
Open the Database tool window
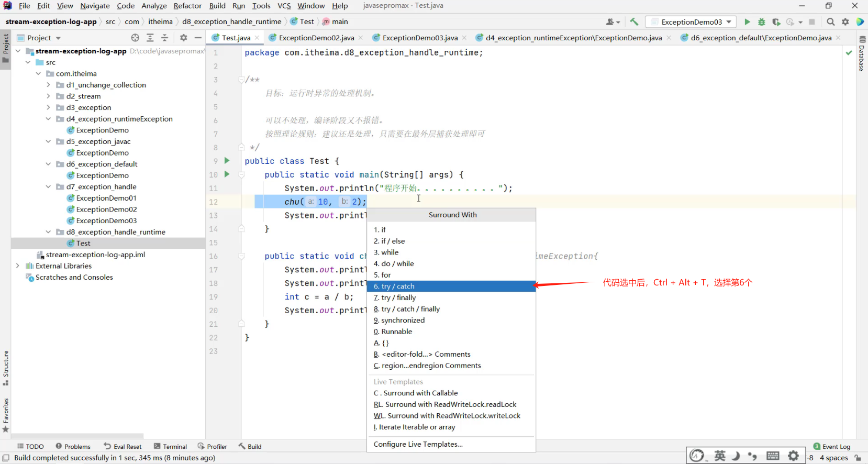pos(862,54)
